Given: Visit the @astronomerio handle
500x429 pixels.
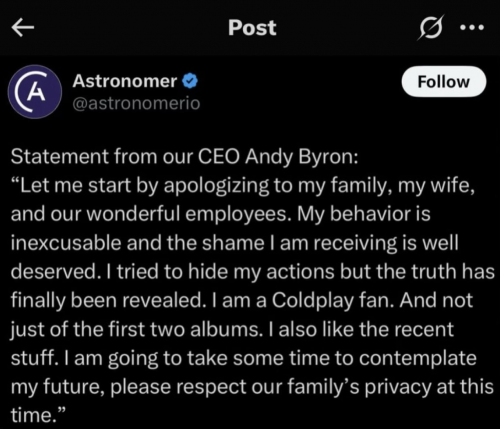Looking at the screenshot, I should pos(136,104).
